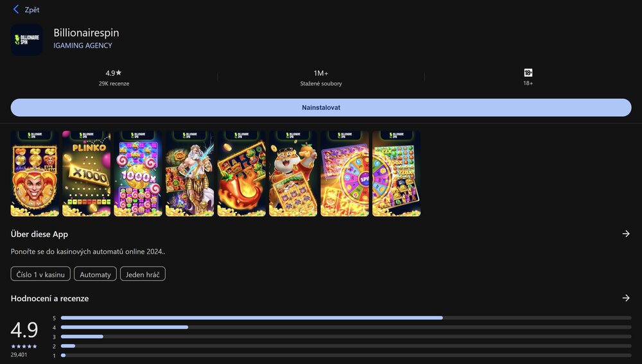Screen dimensions: 642x364
Task: Expand the Hodnocení a recenze arrow
Action: 626,298
